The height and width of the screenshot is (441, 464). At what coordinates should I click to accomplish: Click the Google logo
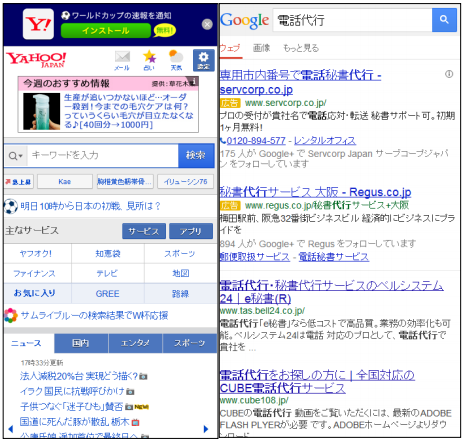(x=245, y=21)
